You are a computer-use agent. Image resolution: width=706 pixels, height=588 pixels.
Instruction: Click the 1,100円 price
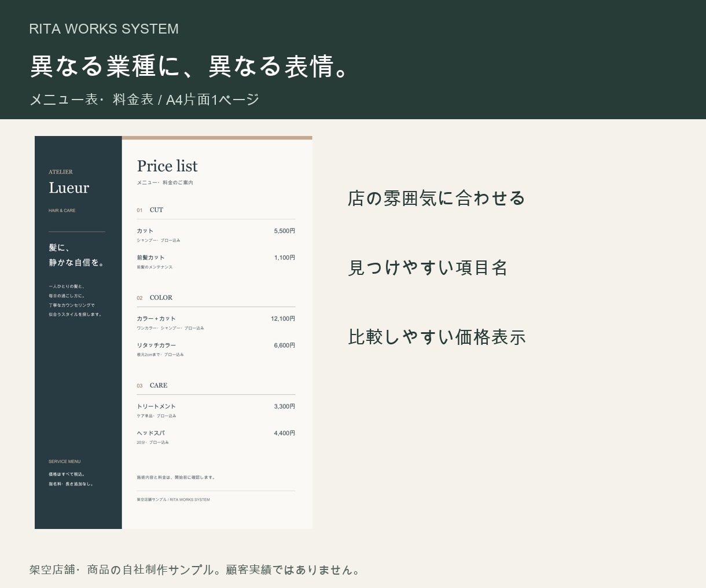coord(285,258)
